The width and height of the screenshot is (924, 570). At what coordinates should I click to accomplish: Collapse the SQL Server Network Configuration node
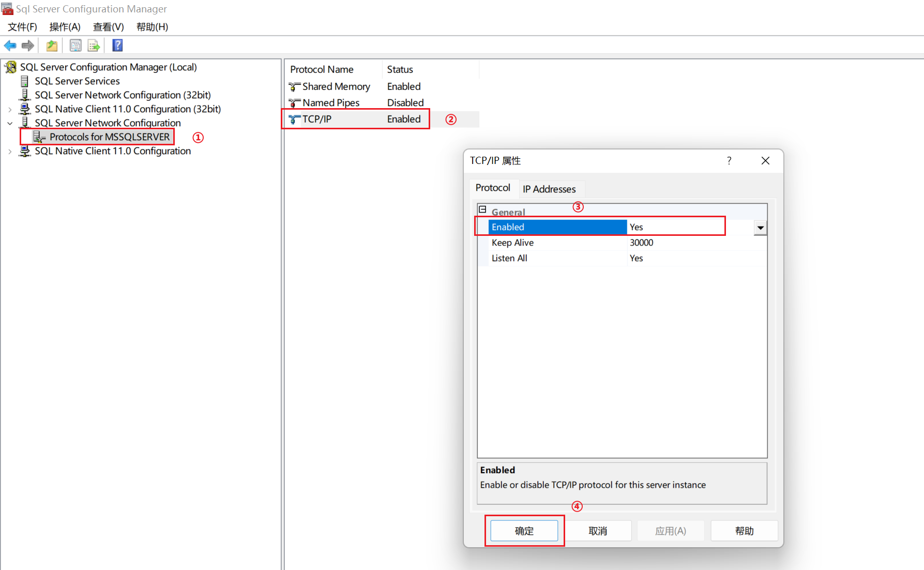[10, 124]
